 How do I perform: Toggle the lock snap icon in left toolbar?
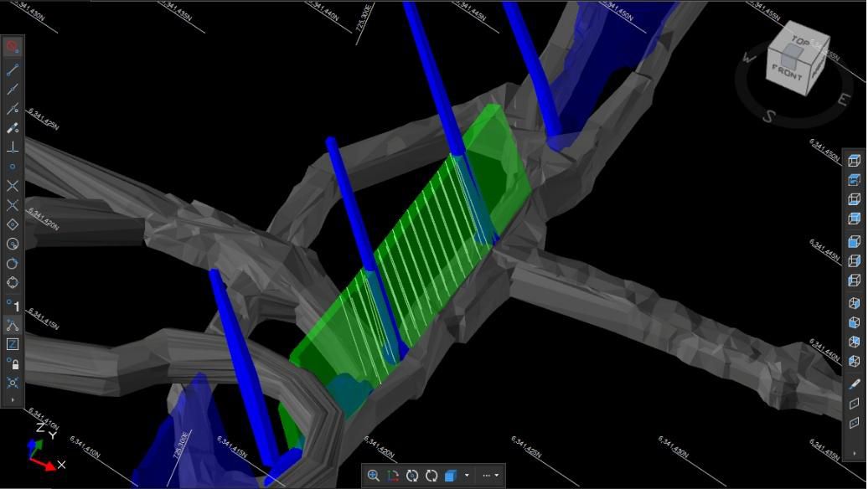(x=13, y=363)
